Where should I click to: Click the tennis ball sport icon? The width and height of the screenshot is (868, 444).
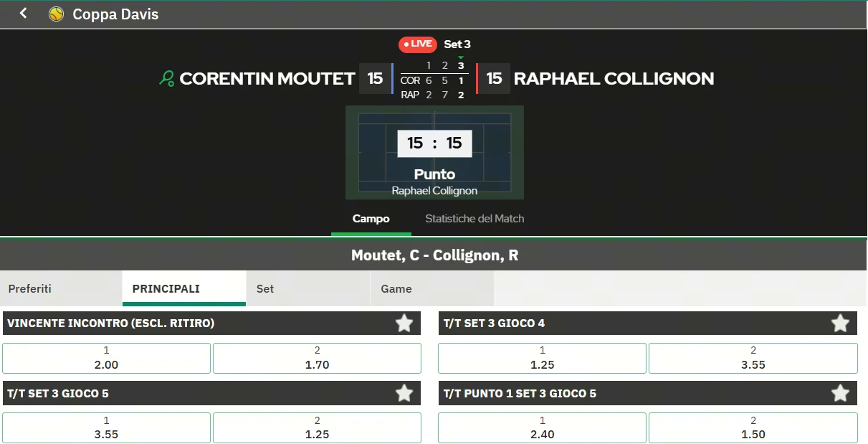pos(56,14)
